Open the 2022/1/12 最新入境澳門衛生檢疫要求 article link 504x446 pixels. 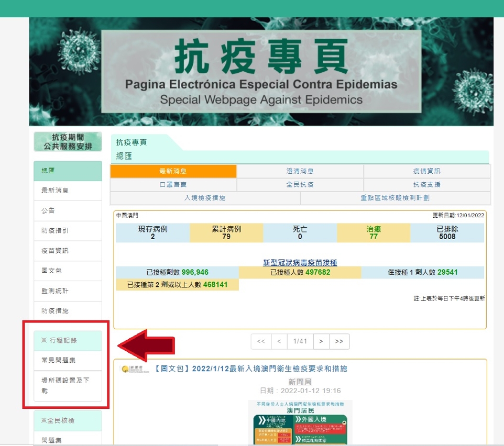click(251, 369)
